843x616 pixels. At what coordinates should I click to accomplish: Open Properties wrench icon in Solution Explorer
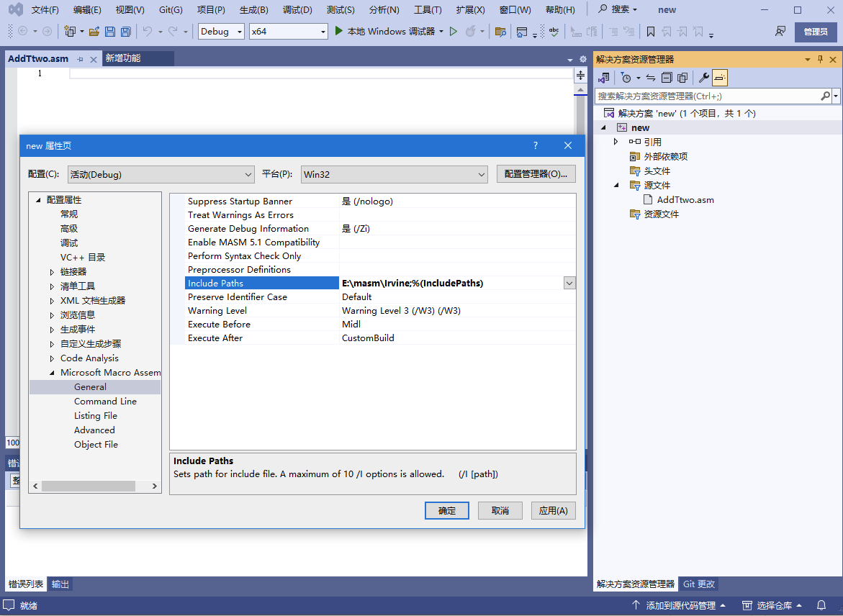pyautogui.click(x=704, y=78)
